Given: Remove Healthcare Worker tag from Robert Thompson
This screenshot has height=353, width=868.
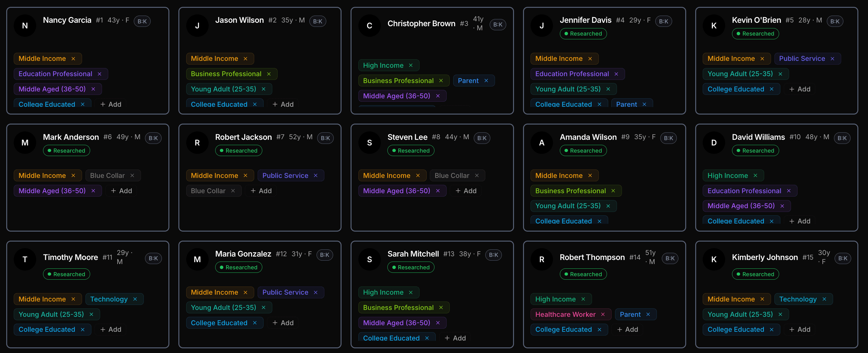Looking at the screenshot, I should [603, 314].
